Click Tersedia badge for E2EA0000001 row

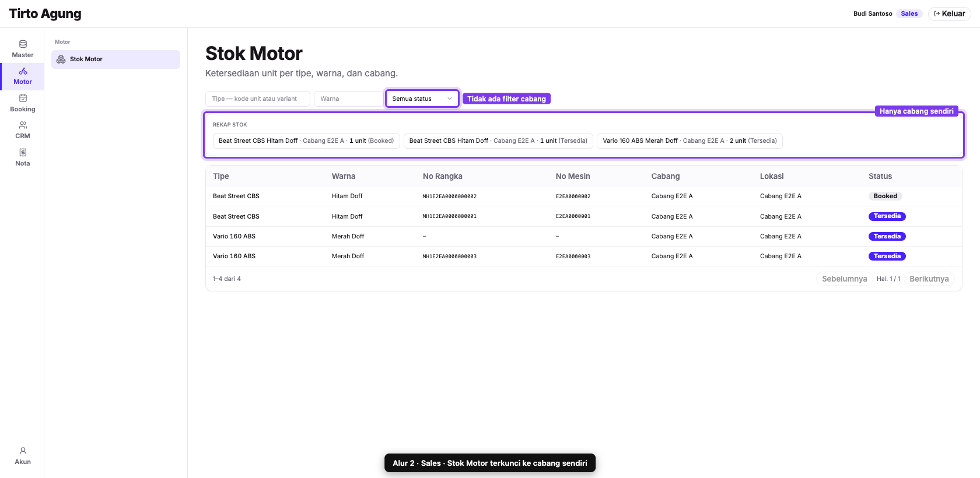(887, 216)
